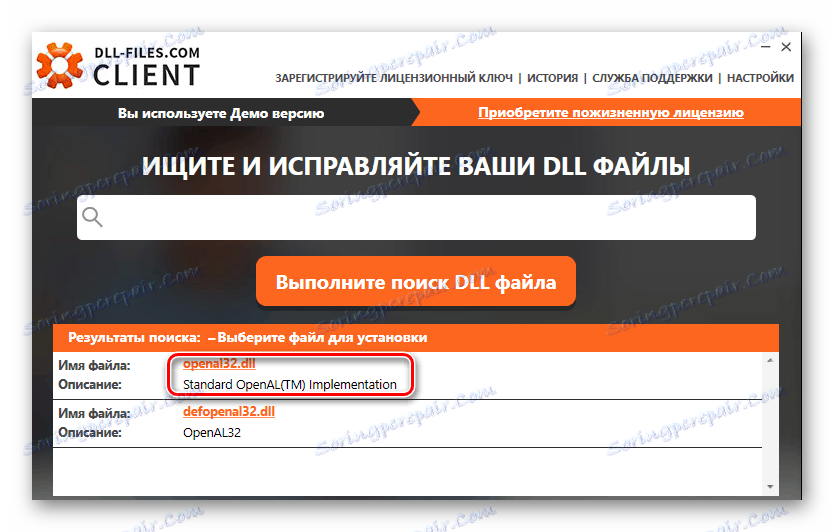Click the results scrollbar up arrow
This screenshot has height=532, width=834.
[770, 361]
